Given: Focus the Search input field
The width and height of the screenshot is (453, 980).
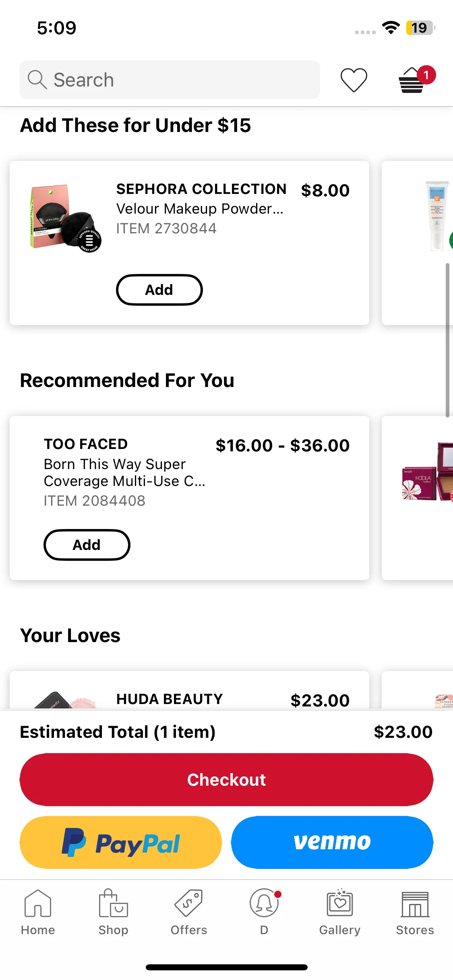Looking at the screenshot, I should click(170, 80).
